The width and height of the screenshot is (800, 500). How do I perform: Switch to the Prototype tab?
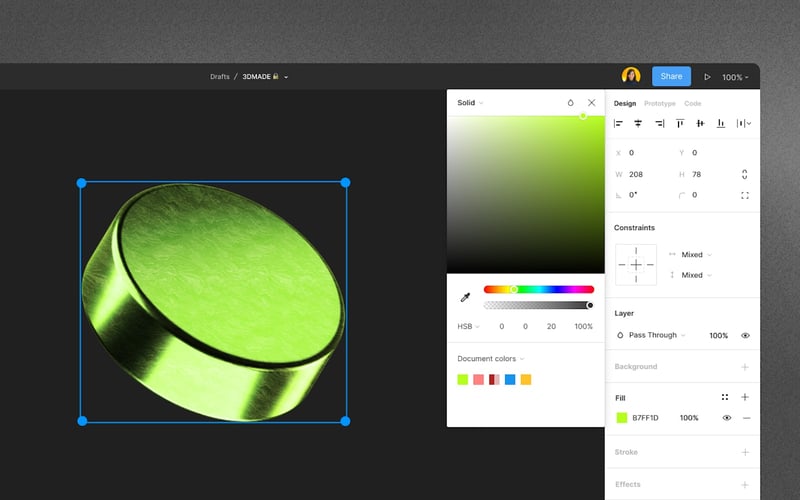point(659,103)
